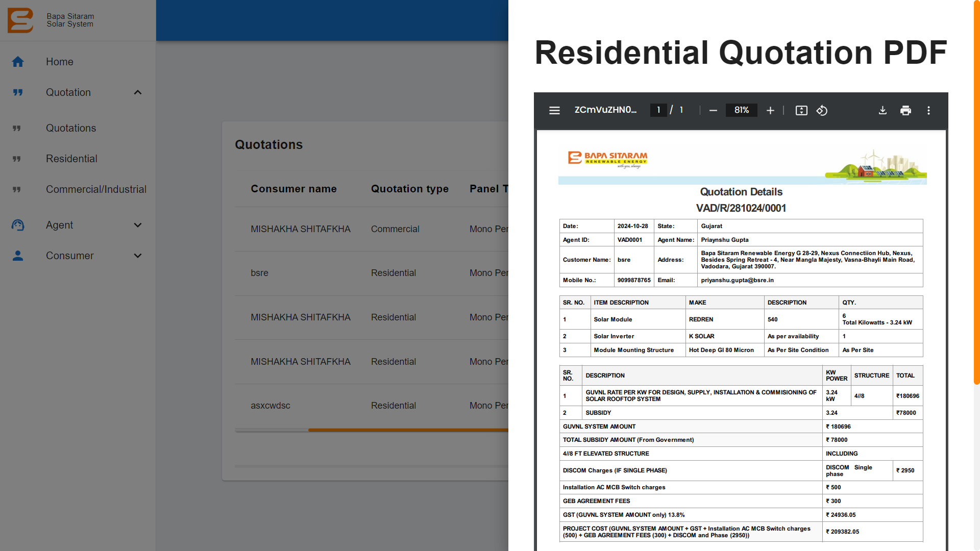
Task: Click PDF page number field
Action: pyautogui.click(x=658, y=110)
